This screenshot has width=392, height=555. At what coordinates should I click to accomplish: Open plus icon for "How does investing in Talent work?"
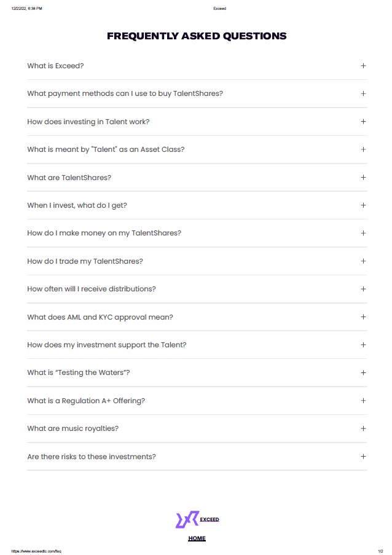coord(363,122)
